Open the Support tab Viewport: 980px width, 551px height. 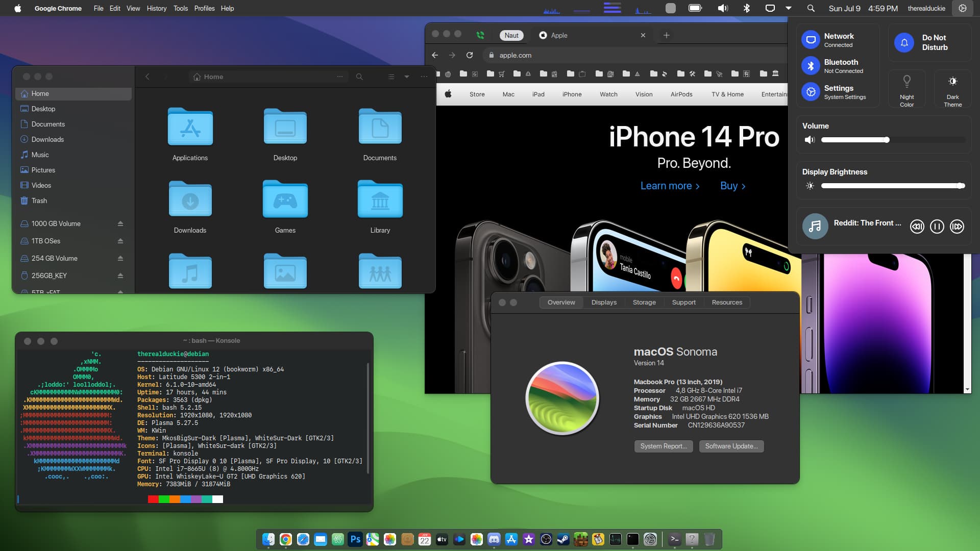point(684,303)
